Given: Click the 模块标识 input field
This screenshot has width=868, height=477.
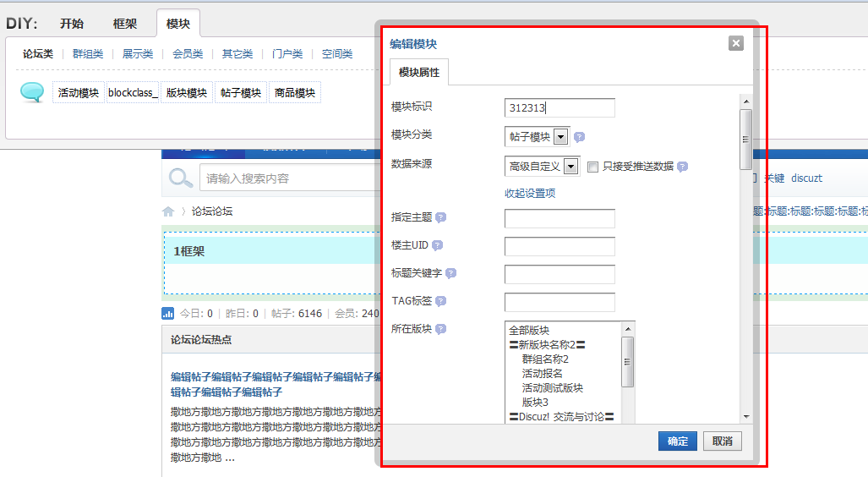Looking at the screenshot, I should (x=560, y=107).
